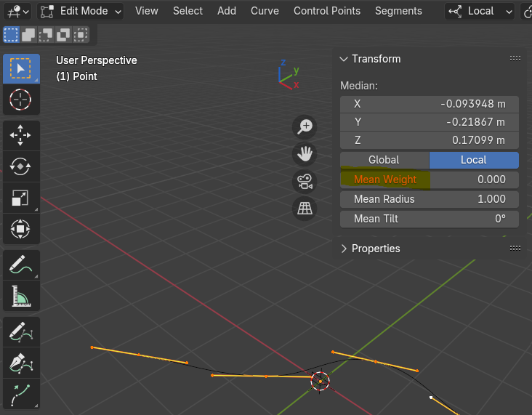Open the Segments menu
The height and width of the screenshot is (415, 532).
point(398,11)
